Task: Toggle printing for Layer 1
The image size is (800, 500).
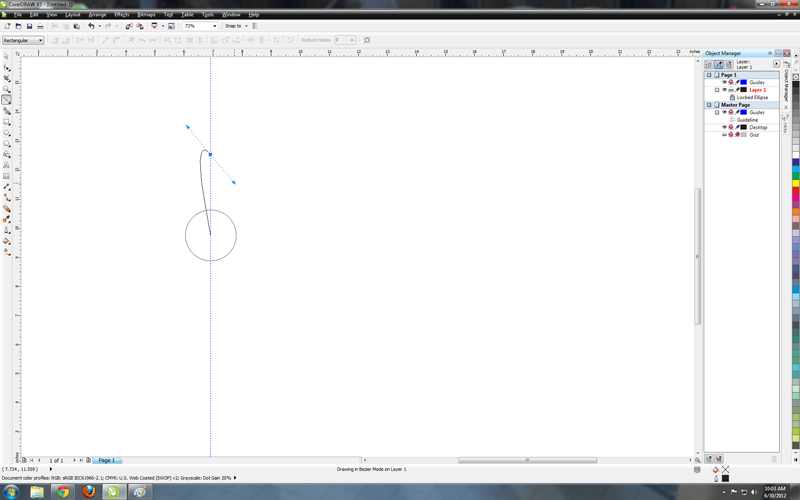Action: coord(731,90)
